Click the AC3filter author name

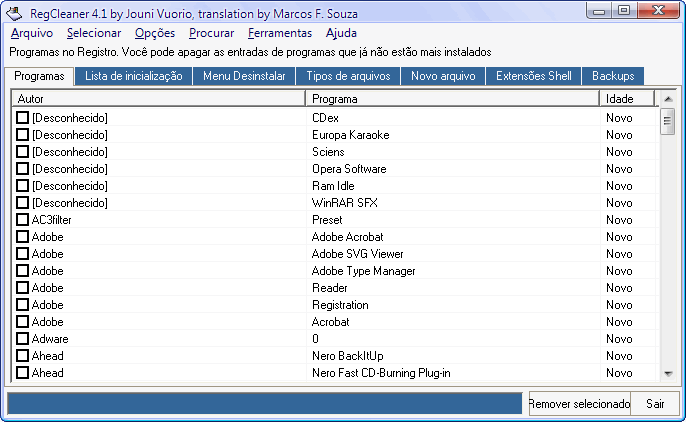pyautogui.click(x=51, y=220)
